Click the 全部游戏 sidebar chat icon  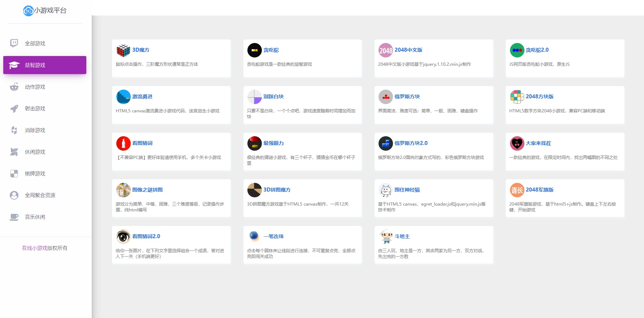coord(14,43)
